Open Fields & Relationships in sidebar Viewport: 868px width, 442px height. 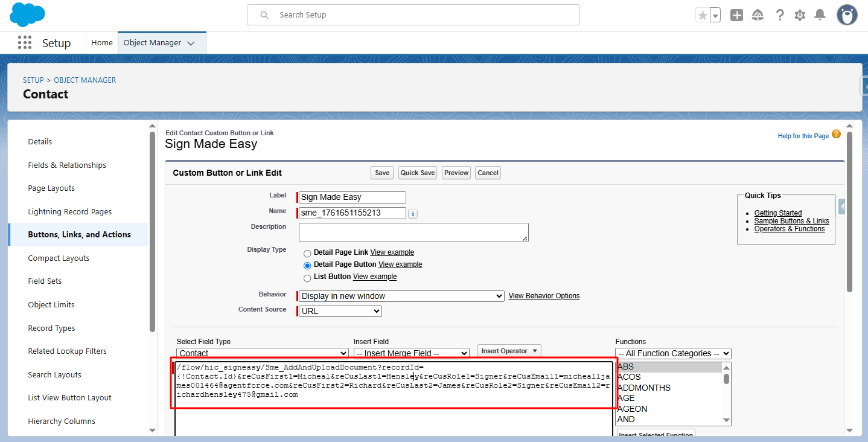(67, 165)
